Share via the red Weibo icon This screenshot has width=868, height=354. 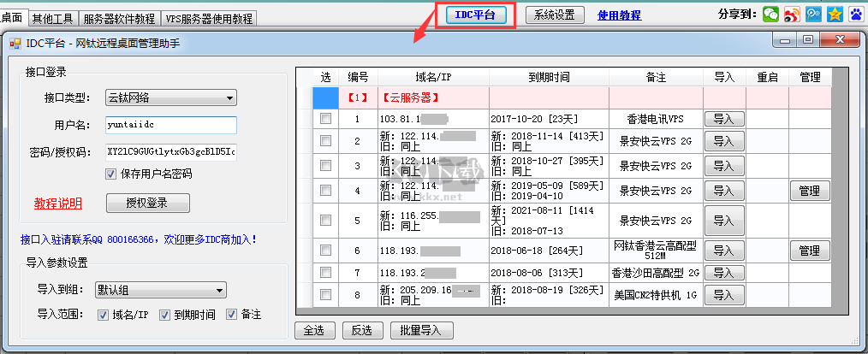792,15
